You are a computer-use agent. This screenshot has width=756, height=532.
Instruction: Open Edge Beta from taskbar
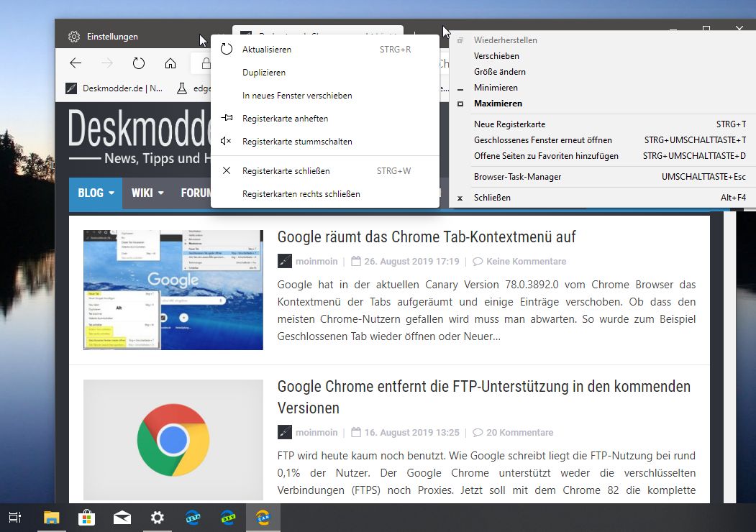click(193, 518)
